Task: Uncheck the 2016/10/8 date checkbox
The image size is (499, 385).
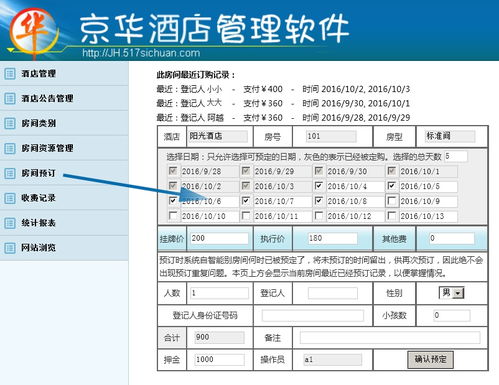Action: coord(319,201)
